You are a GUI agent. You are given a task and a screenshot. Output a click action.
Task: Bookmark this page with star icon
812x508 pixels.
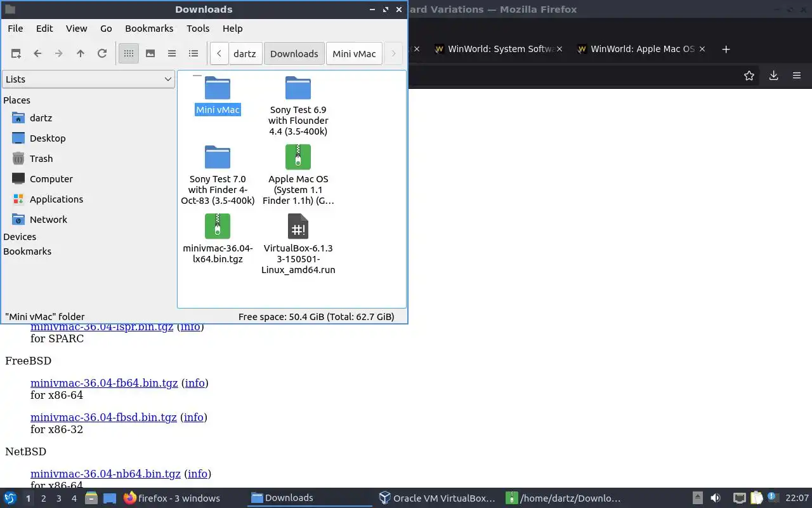coord(749,76)
